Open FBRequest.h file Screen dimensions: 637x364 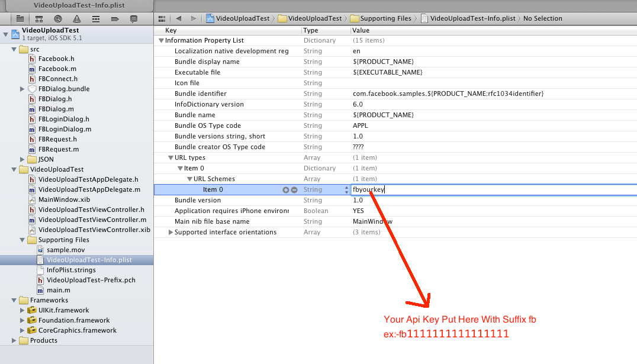[x=57, y=139]
